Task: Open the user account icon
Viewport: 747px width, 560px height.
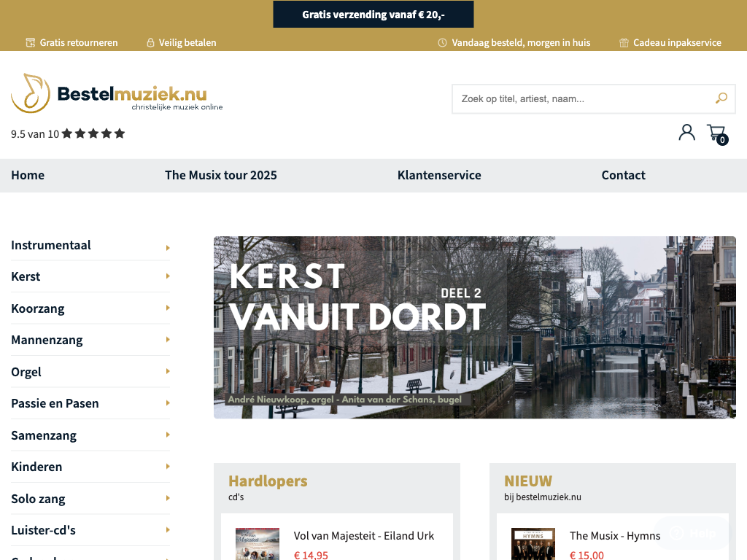Action: 686,132
